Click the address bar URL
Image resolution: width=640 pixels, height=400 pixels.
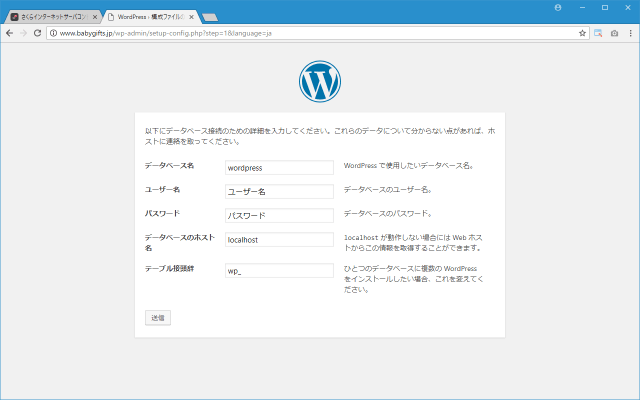[x=165, y=33]
